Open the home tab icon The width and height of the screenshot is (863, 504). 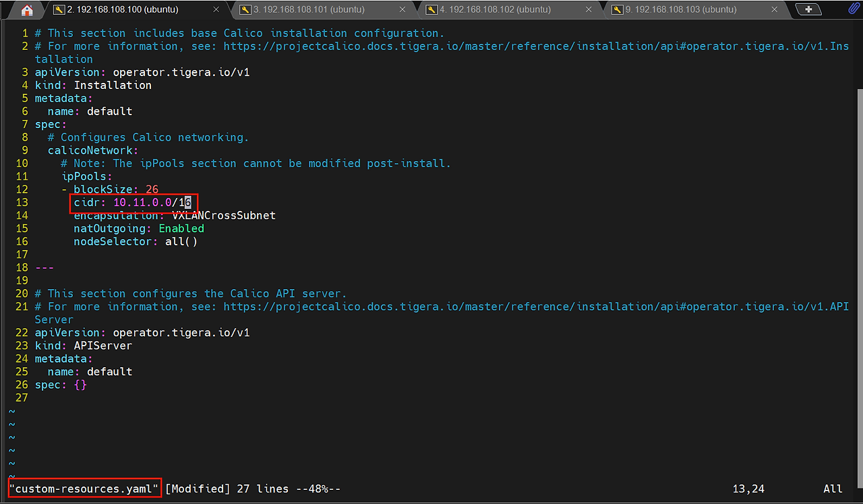(x=27, y=10)
